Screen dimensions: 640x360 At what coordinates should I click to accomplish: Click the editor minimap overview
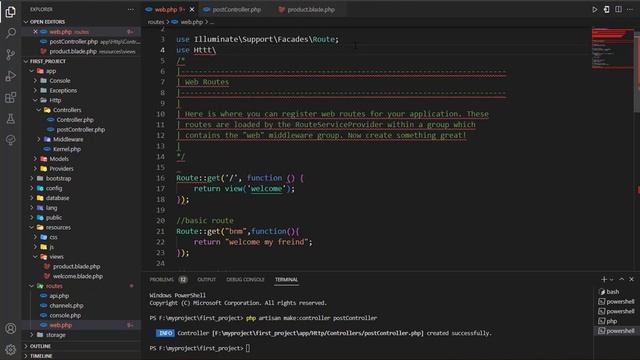612,48
